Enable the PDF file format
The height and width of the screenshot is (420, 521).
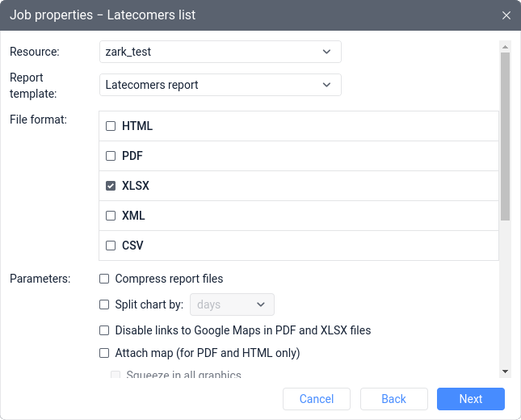(x=111, y=156)
